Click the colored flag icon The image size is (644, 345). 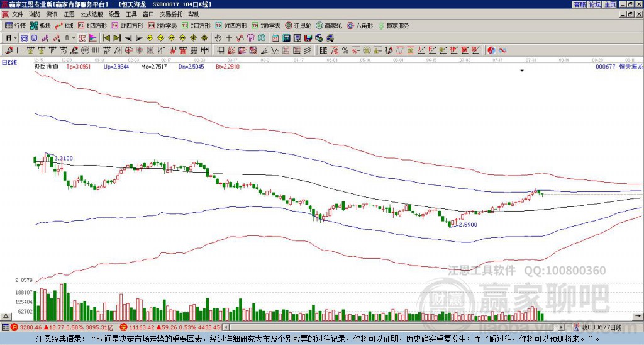point(93,38)
